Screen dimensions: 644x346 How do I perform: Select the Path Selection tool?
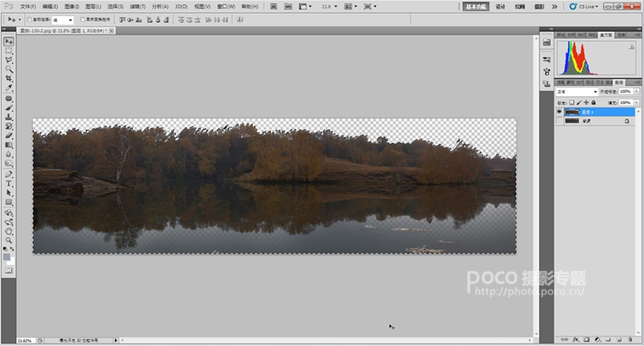pyautogui.click(x=9, y=192)
